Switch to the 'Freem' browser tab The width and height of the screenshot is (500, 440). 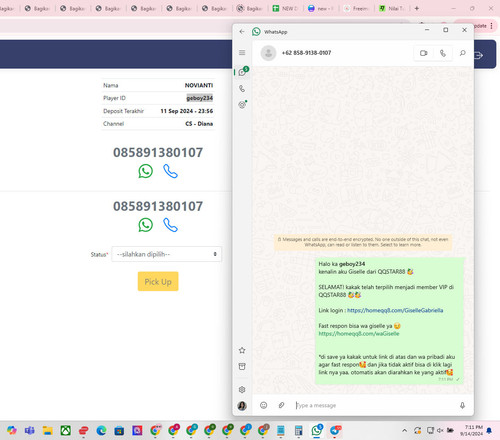click(356, 8)
